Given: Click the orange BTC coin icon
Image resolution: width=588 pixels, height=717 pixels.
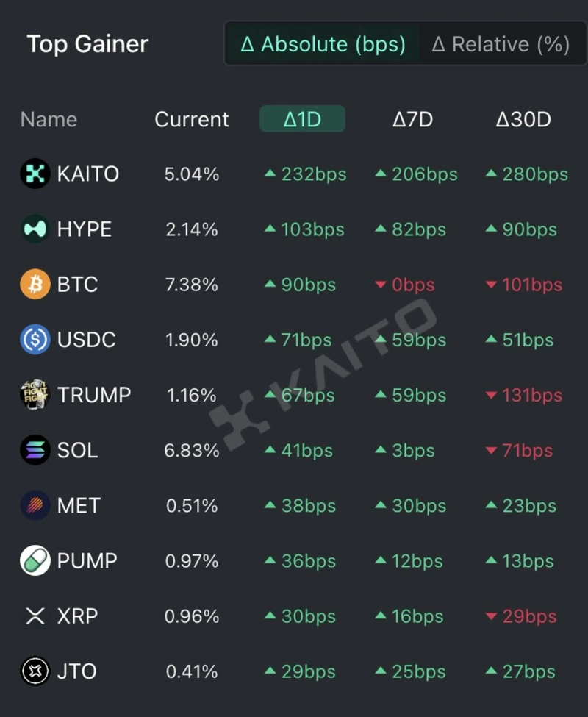Looking at the screenshot, I should [x=35, y=285].
